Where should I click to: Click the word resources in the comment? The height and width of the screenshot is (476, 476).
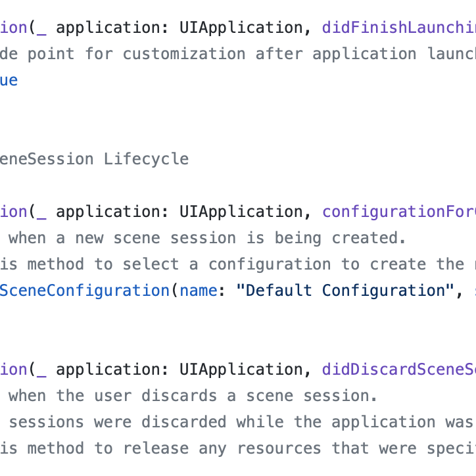pyautogui.click(x=279, y=448)
